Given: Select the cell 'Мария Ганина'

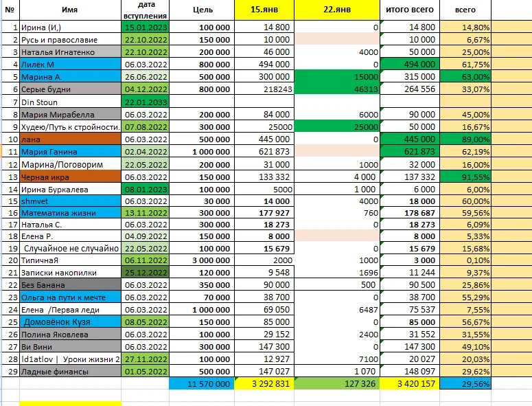Looking at the screenshot, I should (70, 151).
